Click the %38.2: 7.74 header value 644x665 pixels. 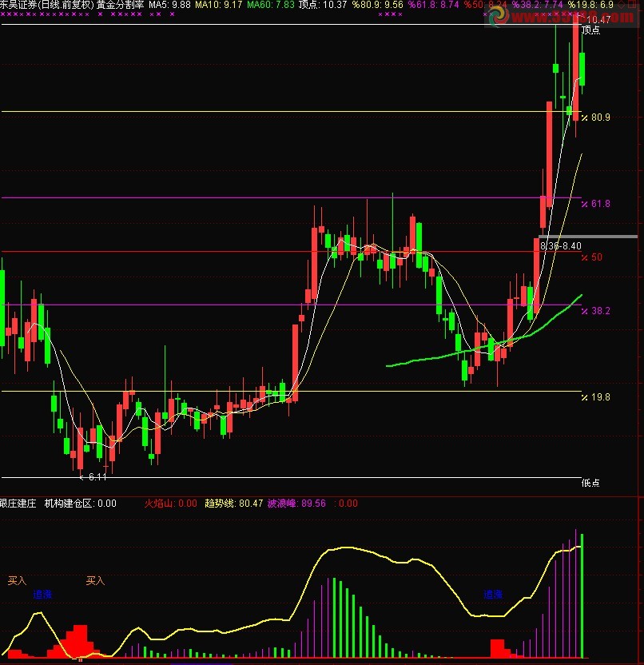pyautogui.click(x=537, y=5)
